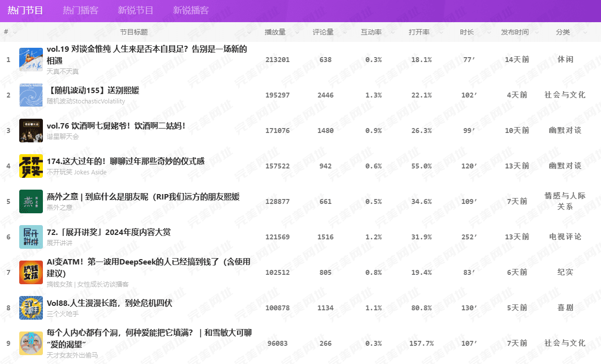This screenshot has width=601, height=364.
Task: Sort by the 时长 column header
Action: pos(467,32)
